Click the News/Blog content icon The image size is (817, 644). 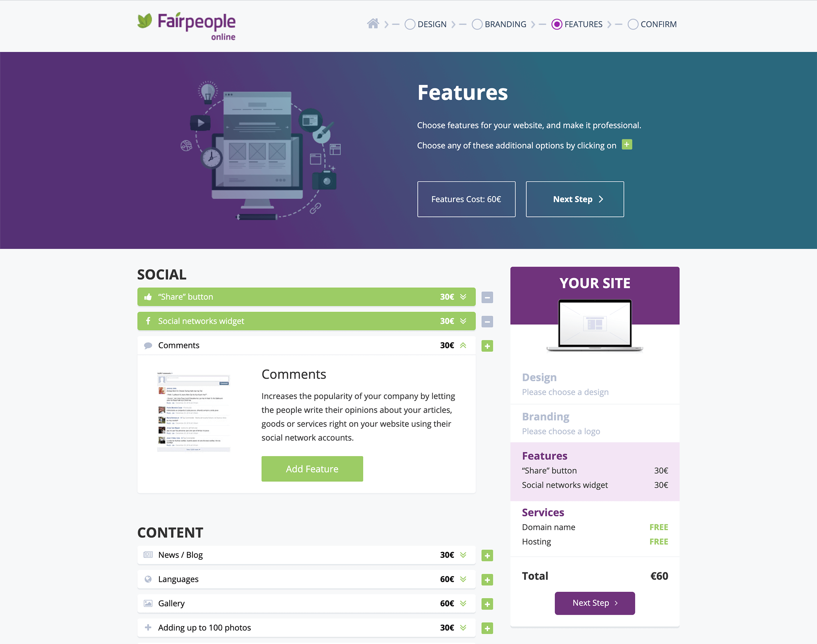tap(147, 555)
